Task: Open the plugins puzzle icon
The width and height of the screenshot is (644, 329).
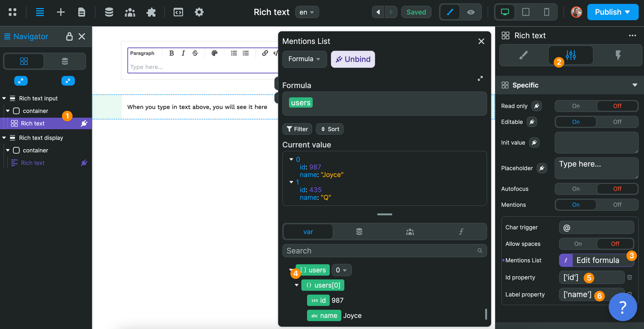Action: click(151, 12)
